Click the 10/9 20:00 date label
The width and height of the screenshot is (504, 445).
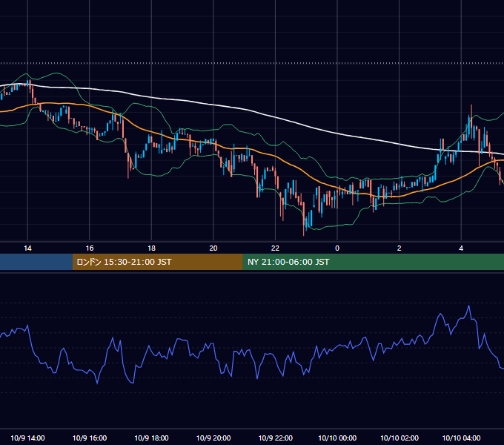213,438
